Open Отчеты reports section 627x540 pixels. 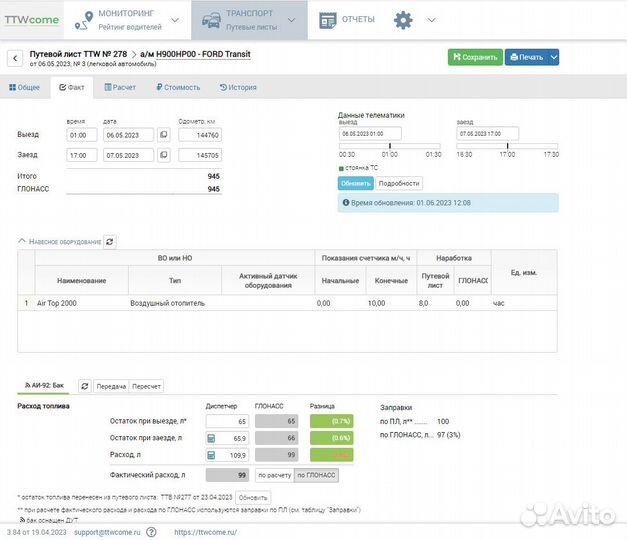[x=347, y=20]
